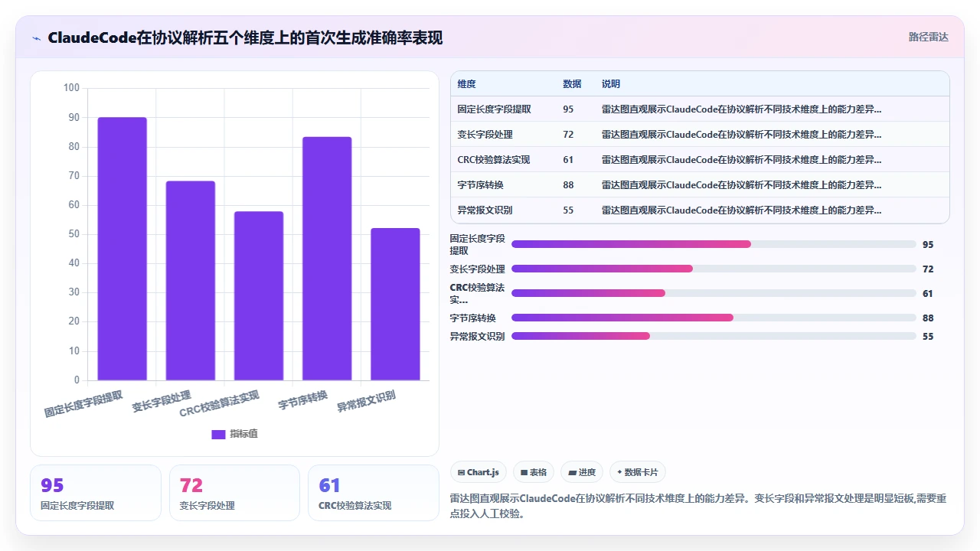Open the 72 变长字段处理 stat card
This screenshot has width=980, height=551.
[234, 493]
